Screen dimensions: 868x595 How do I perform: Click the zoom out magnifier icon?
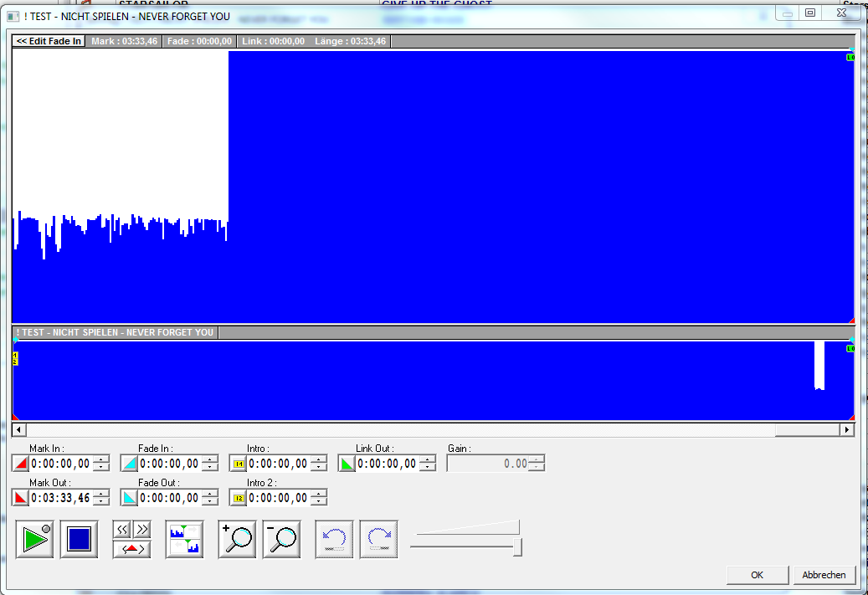point(281,540)
